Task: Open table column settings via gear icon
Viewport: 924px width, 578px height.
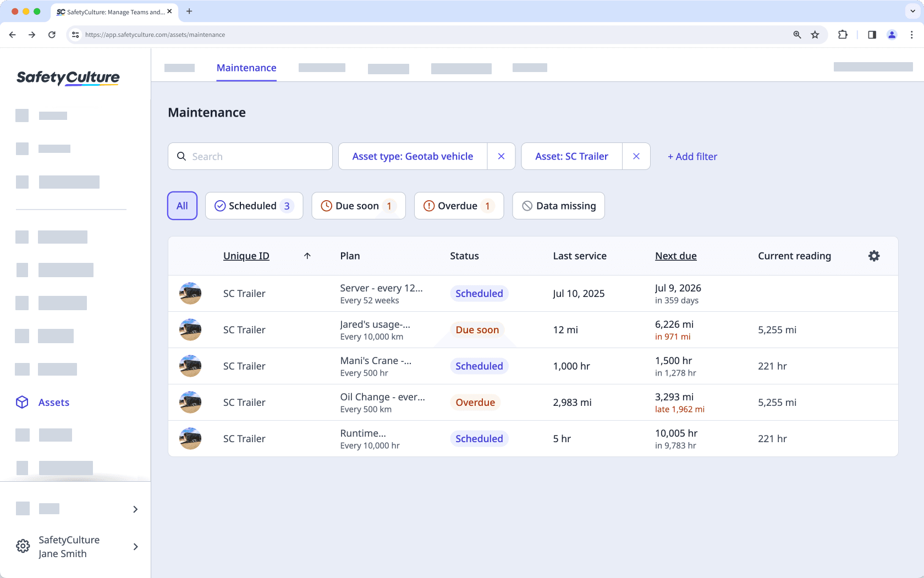Action: pos(874,256)
